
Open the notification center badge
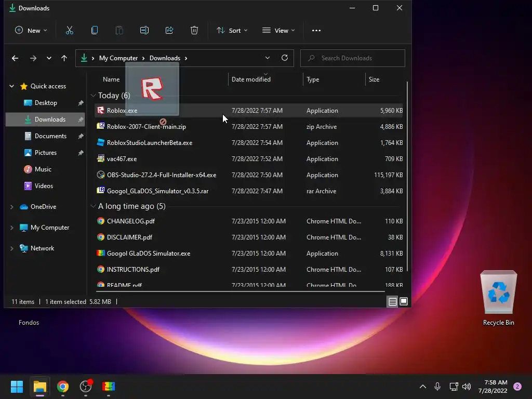[x=517, y=387]
